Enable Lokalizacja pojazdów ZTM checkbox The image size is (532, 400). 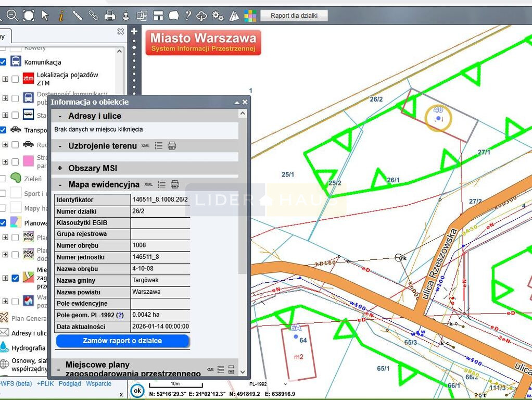15,79
